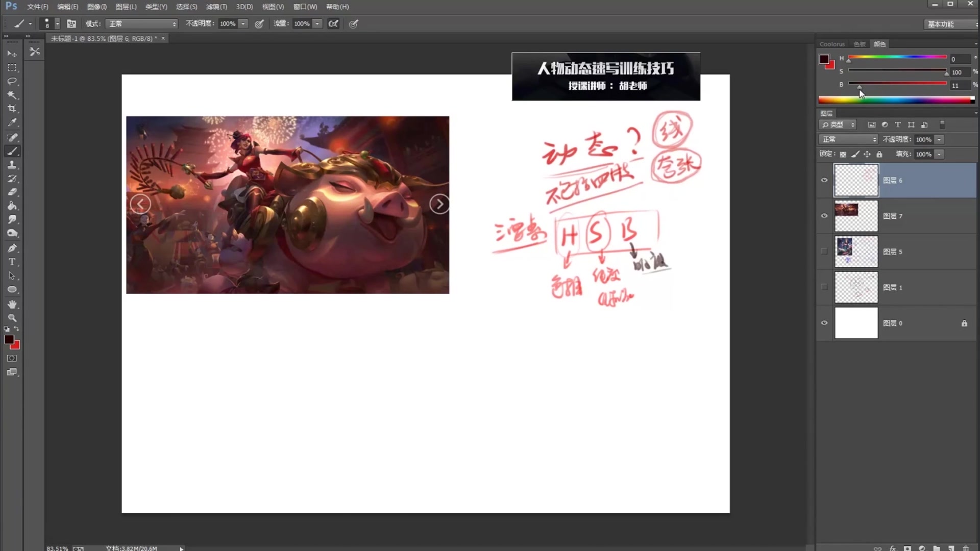Select the History Brush tool
980x551 pixels.
(x=12, y=179)
